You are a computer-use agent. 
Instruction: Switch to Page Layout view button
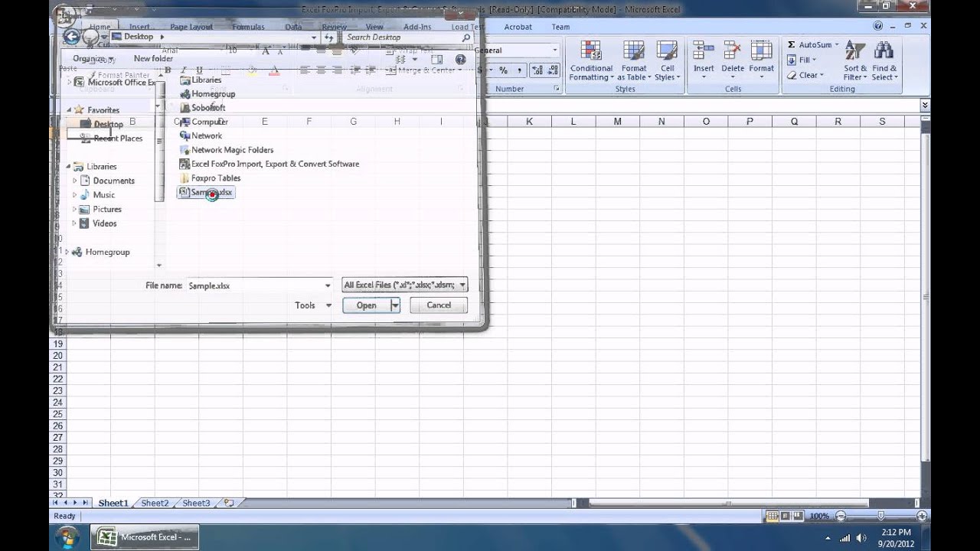click(x=786, y=517)
